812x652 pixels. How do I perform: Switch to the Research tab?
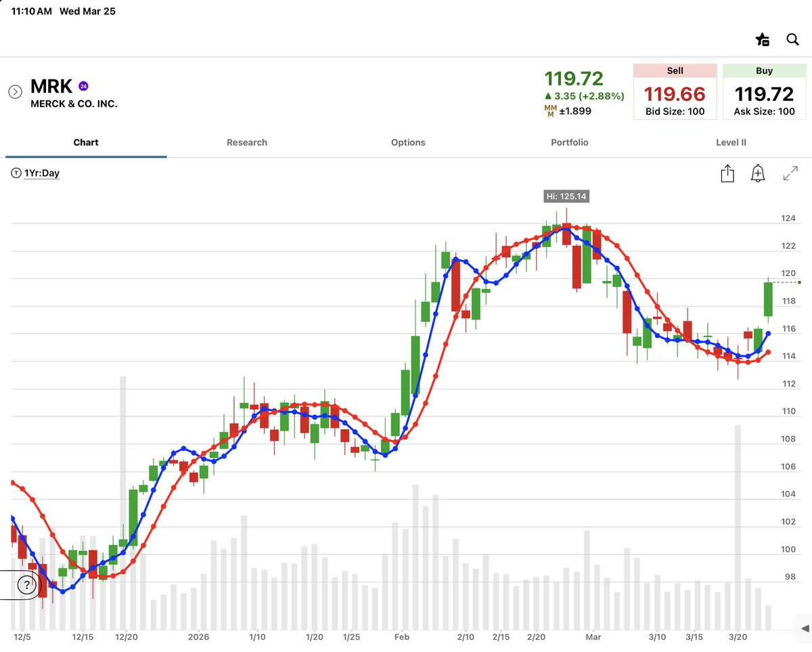pos(247,142)
